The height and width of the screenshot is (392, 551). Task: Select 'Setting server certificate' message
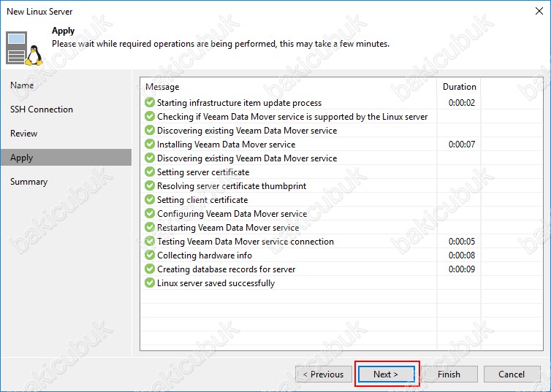(x=203, y=172)
